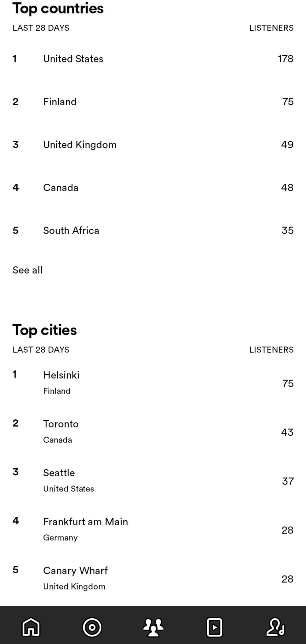Open the Helsinki city entry
The height and width of the screenshot is (644, 306).
pos(153,383)
